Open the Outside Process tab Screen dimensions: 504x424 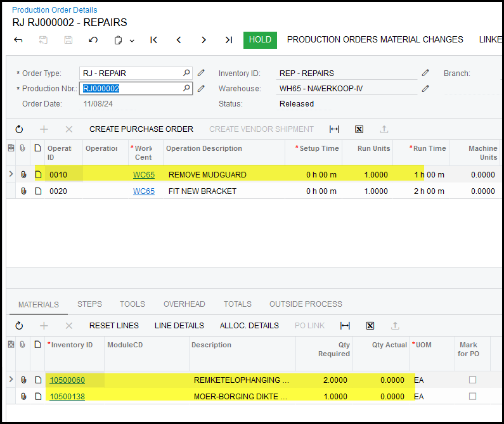pyautogui.click(x=306, y=304)
